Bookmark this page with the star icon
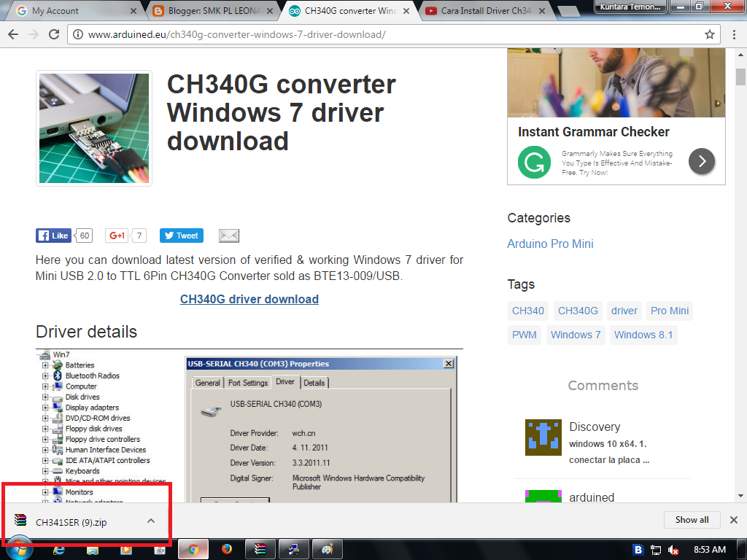The height and width of the screenshot is (560, 747). pyautogui.click(x=709, y=34)
